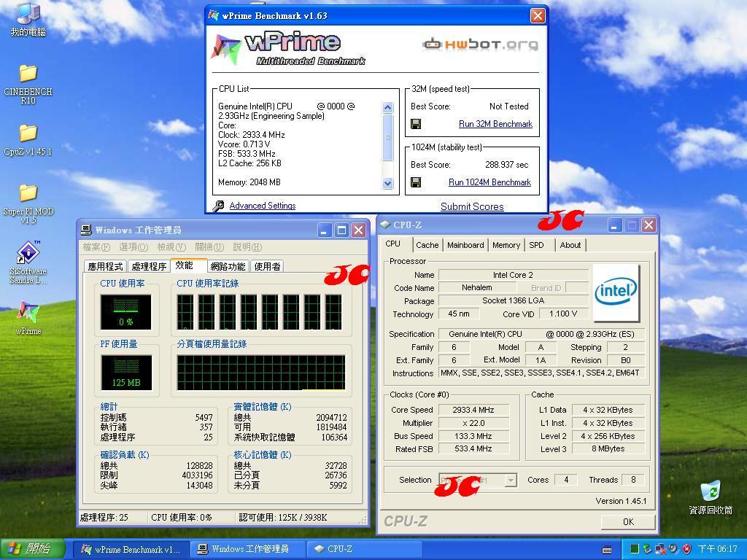The width and height of the screenshot is (747, 560).
Task: Switch to wPrime Benchmark taskbar button
Action: tap(131, 549)
